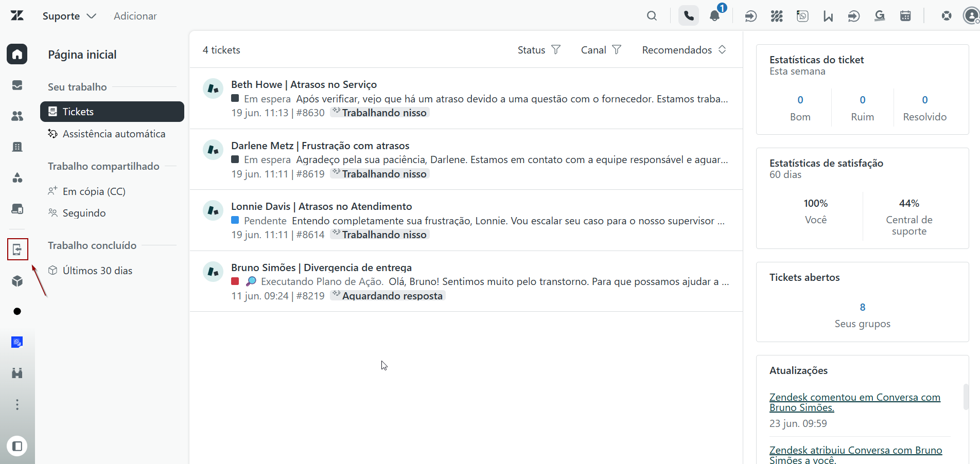
Task: Open ticket Lonnie Davis | Atrasos no Atendimento
Action: tap(466, 220)
